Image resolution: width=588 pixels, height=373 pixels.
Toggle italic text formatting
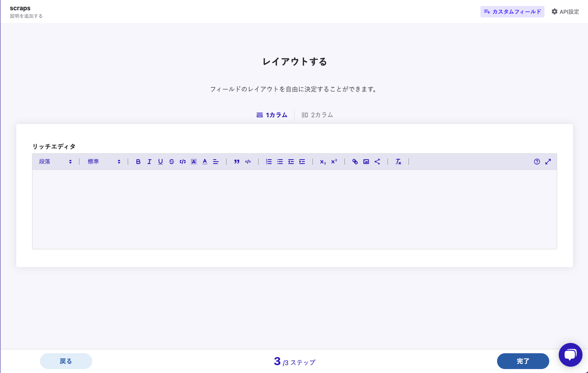(149, 162)
